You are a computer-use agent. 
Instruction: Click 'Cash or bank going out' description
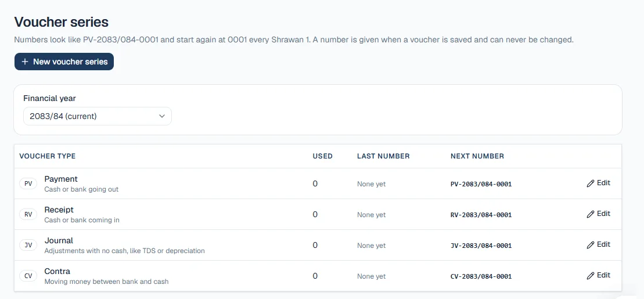point(81,189)
